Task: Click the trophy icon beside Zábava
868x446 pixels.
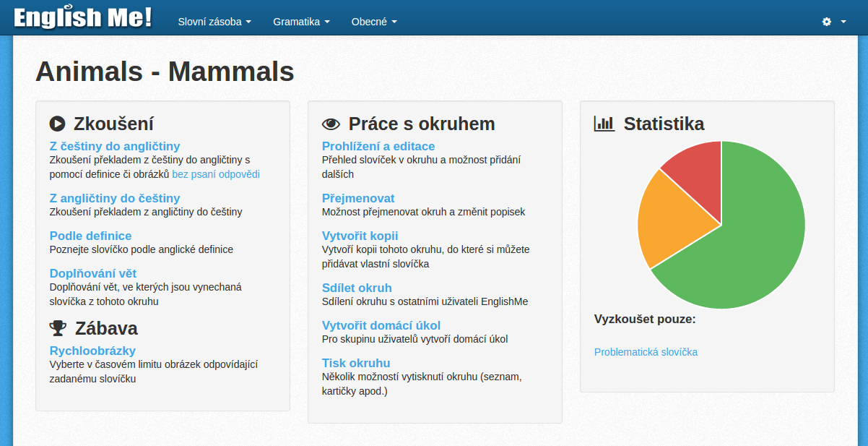Action: pos(58,328)
